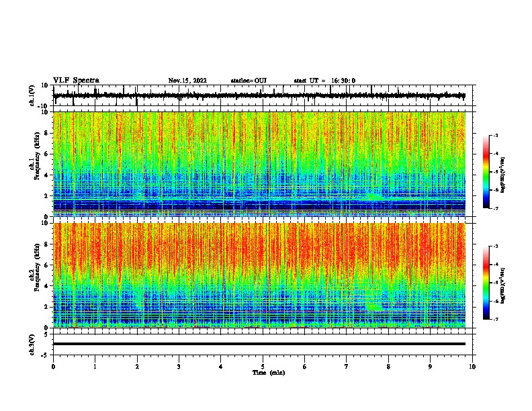The height and width of the screenshot is (411, 532).
Task: Click time axis tick label "0"
Action: pyautogui.click(x=53, y=366)
